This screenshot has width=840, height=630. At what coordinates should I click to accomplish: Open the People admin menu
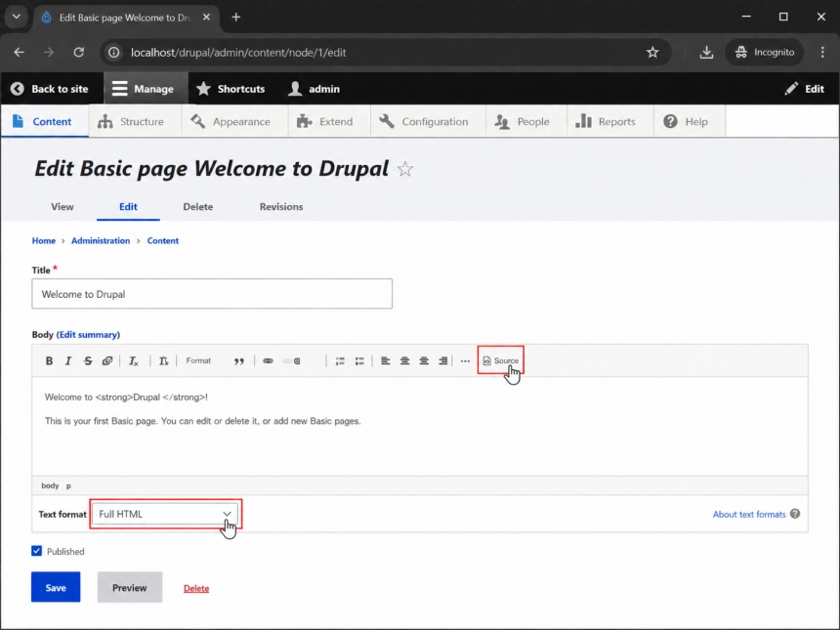point(526,122)
